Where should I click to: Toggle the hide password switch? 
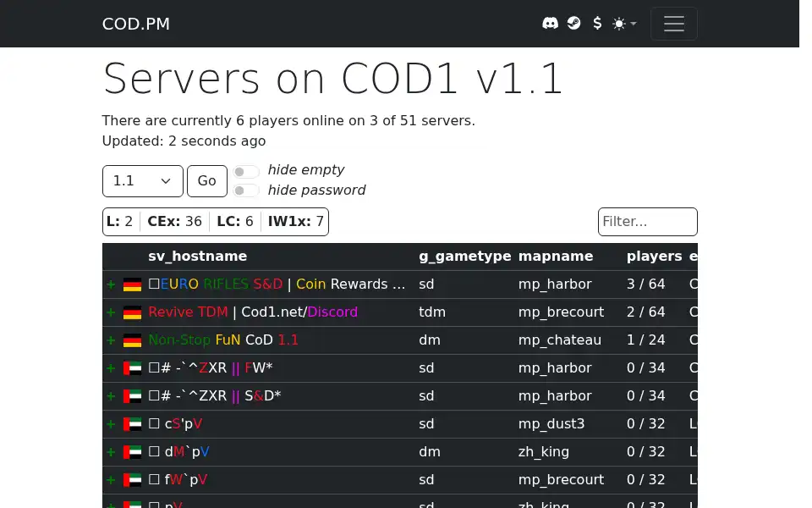click(245, 190)
